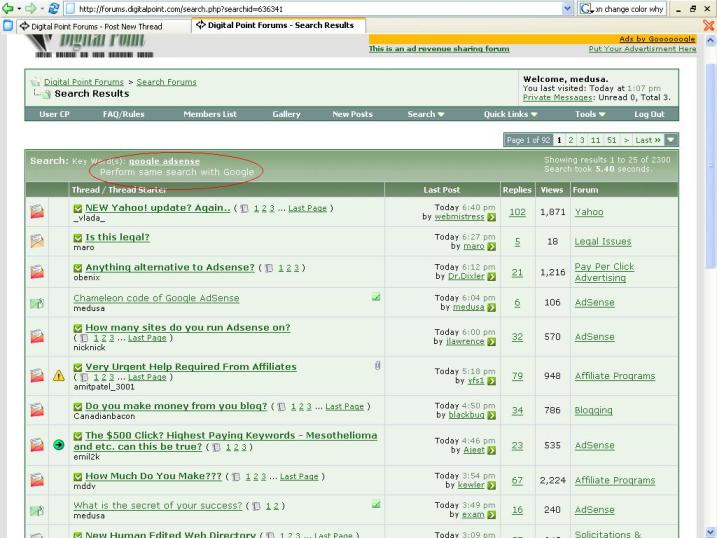717x538 pixels.
Task: Open What is the secret of your success?
Action: click(x=158, y=506)
